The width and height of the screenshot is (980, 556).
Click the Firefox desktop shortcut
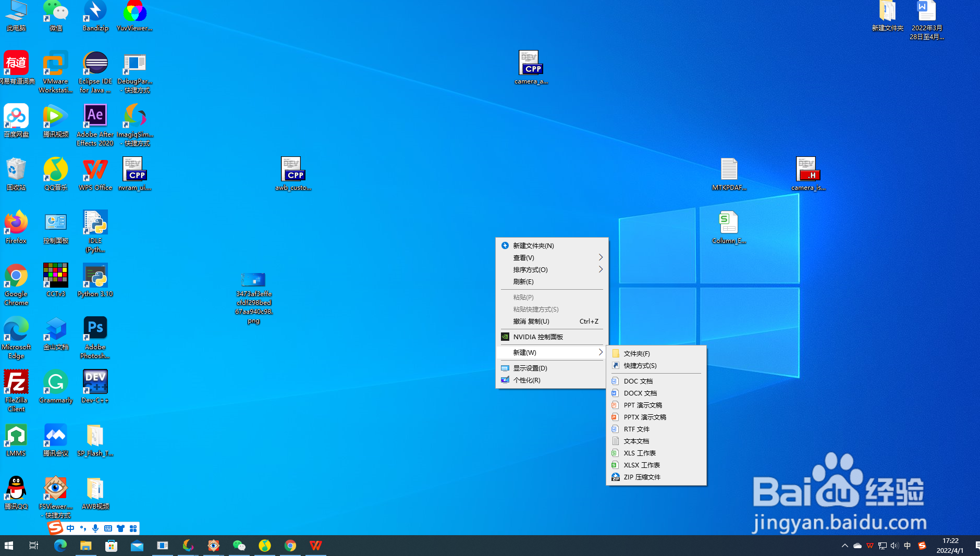(x=16, y=227)
